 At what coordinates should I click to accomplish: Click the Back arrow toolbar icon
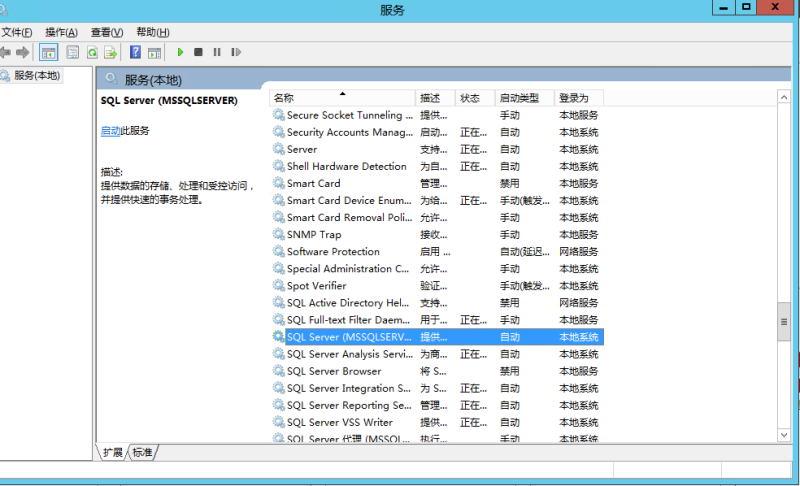pos(5,52)
